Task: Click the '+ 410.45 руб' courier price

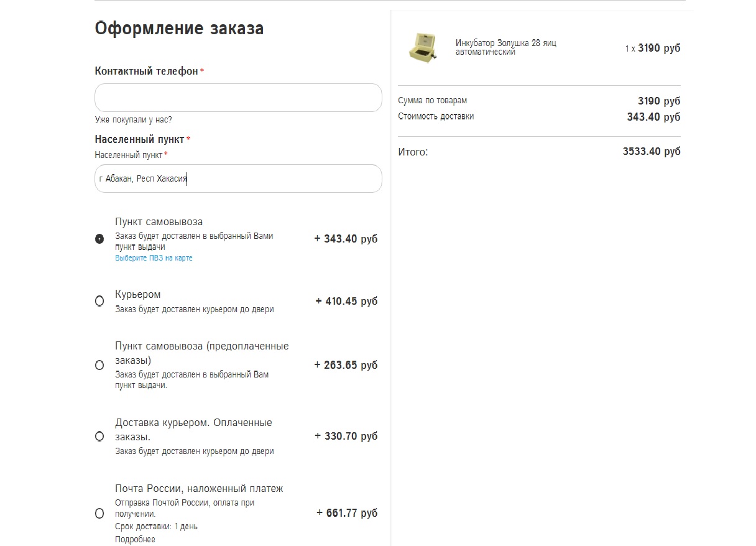Action: coord(346,301)
